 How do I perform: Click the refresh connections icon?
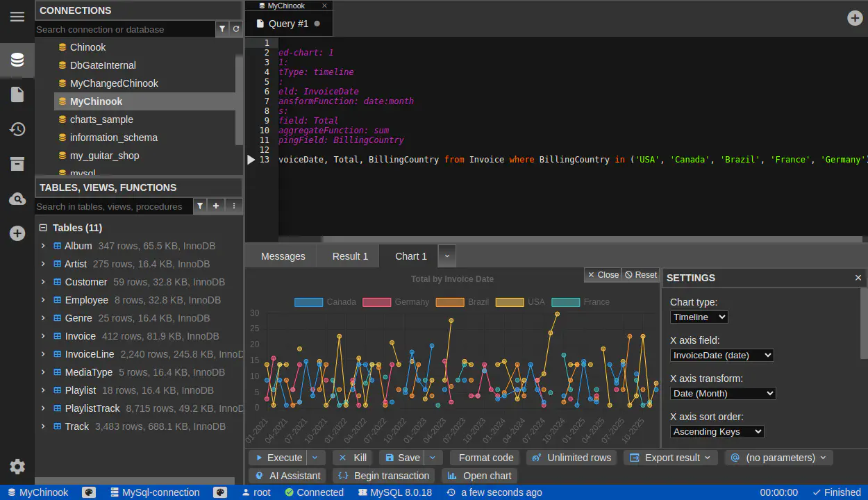pyautogui.click(x=236, y=29)
